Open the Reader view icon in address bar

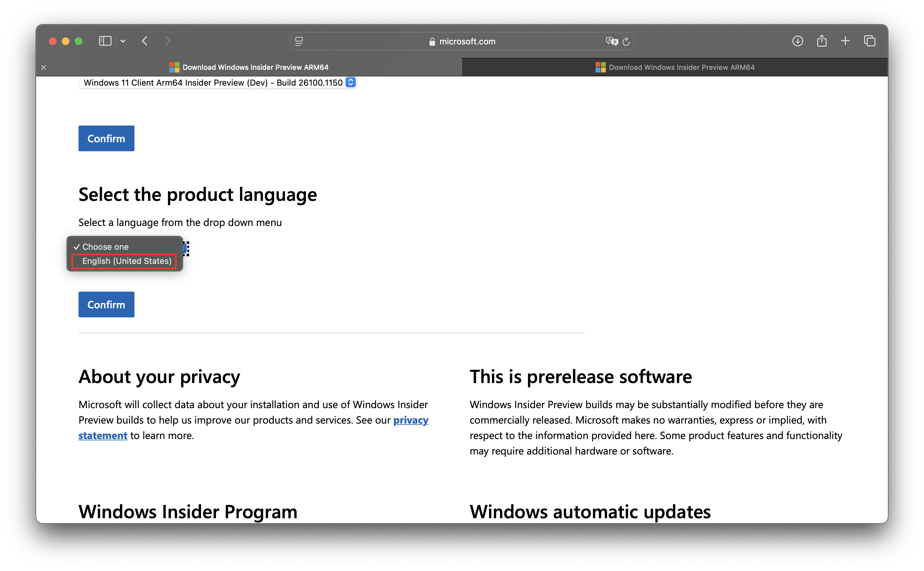pyautogui.click(x=299, y=41)
